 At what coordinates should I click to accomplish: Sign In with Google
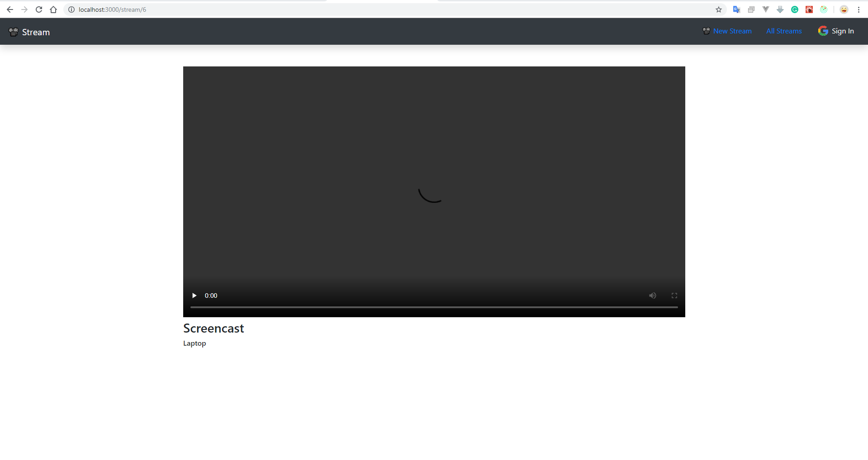point(843,31)
